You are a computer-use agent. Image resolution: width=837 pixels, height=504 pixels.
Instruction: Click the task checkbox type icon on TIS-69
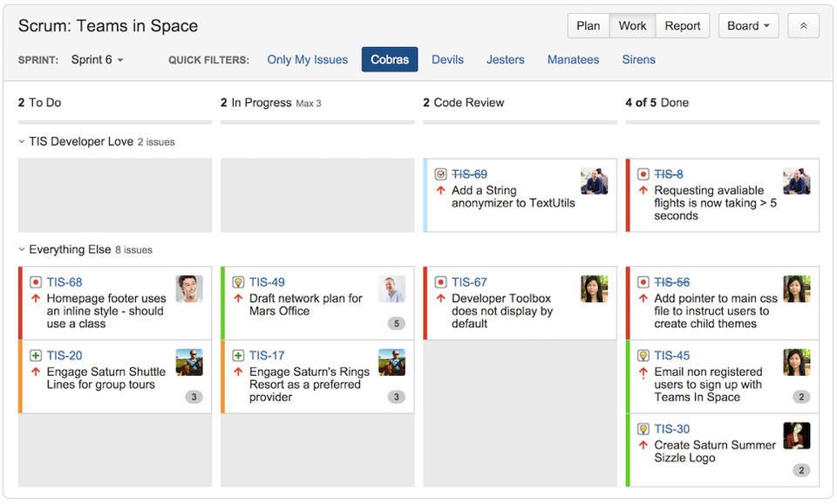(x=440, y=174)
